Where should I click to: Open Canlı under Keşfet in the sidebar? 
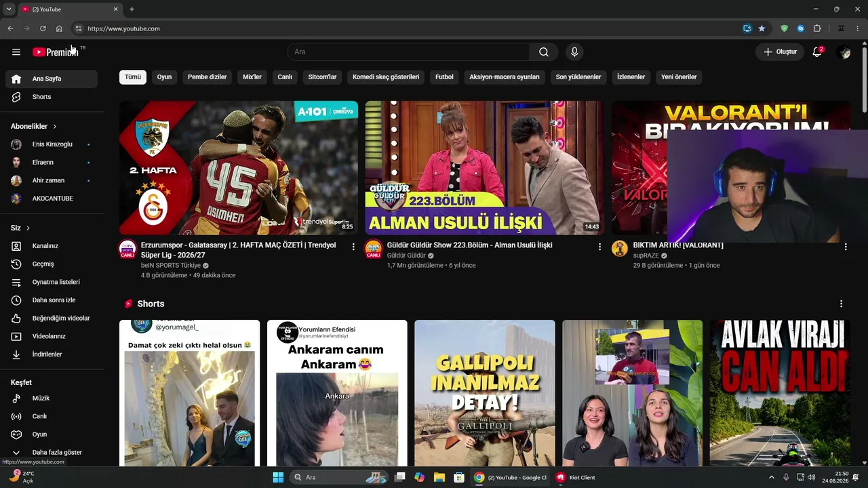tap(52, 416)
